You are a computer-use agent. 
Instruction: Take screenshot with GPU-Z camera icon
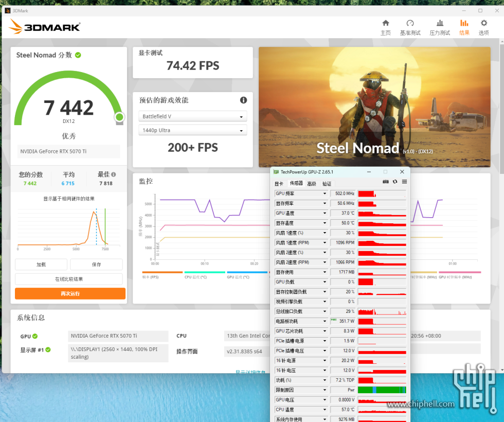point(386,182)
